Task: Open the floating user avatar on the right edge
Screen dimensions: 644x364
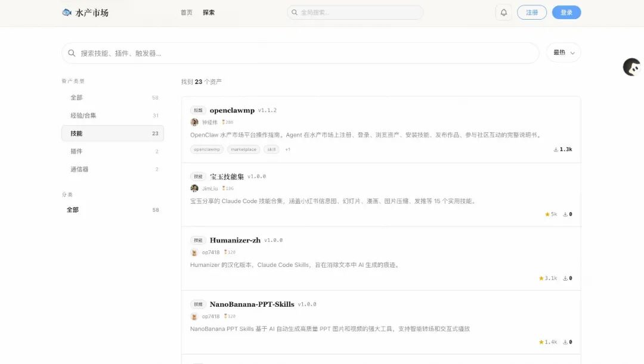Action: click(x=631, y=67)
